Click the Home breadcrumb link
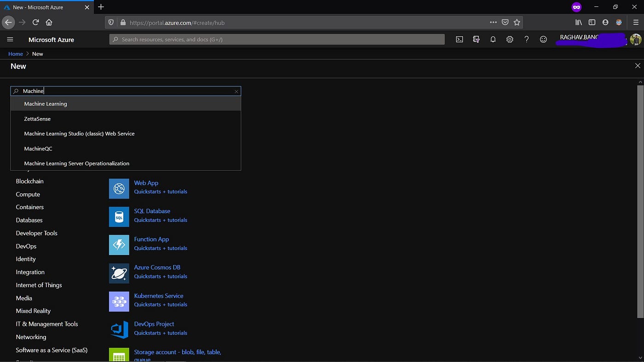This screenshot has width=644, height=362. click(16, 54)
